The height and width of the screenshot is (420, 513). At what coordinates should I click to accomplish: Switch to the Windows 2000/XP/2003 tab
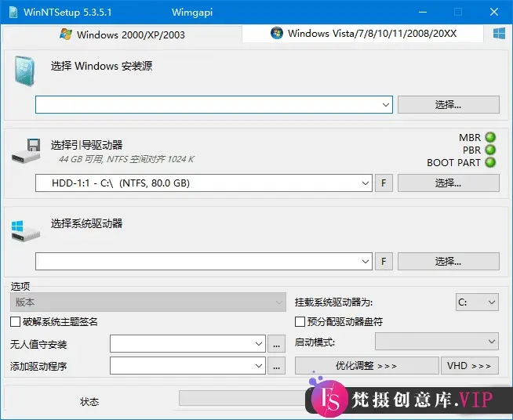(122, 34)
